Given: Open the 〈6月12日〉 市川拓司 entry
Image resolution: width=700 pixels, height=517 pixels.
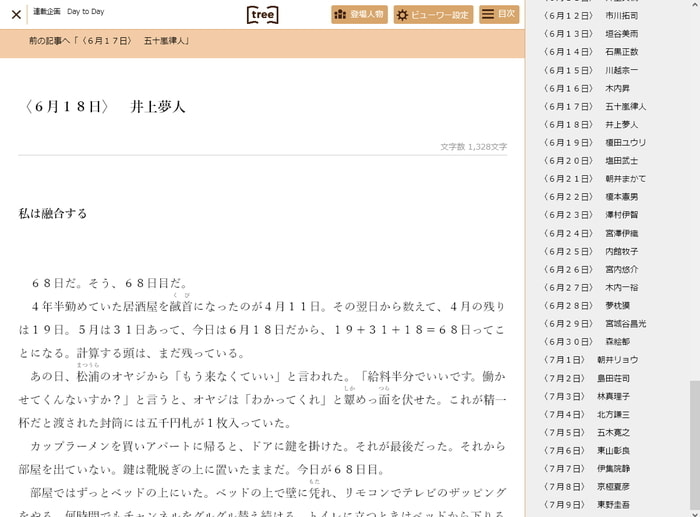Looking at the screenshot, I should click(594, 16).
